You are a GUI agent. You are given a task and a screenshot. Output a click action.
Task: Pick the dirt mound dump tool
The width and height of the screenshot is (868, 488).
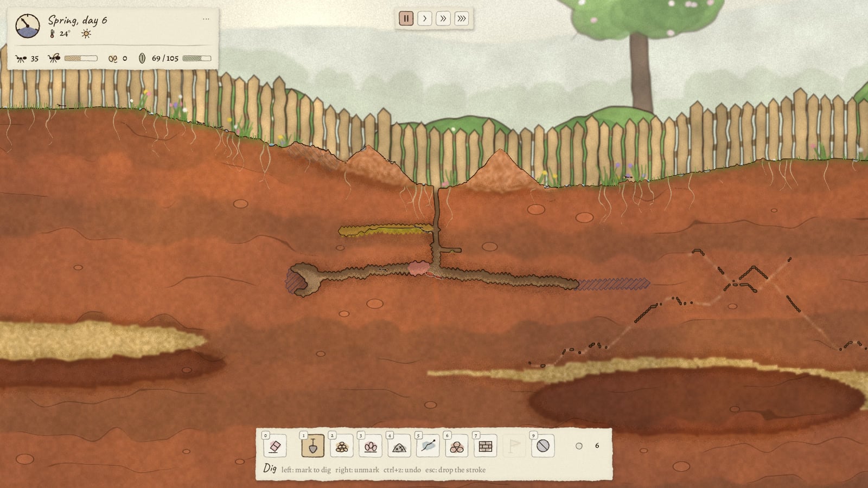[x=399, y=446]
